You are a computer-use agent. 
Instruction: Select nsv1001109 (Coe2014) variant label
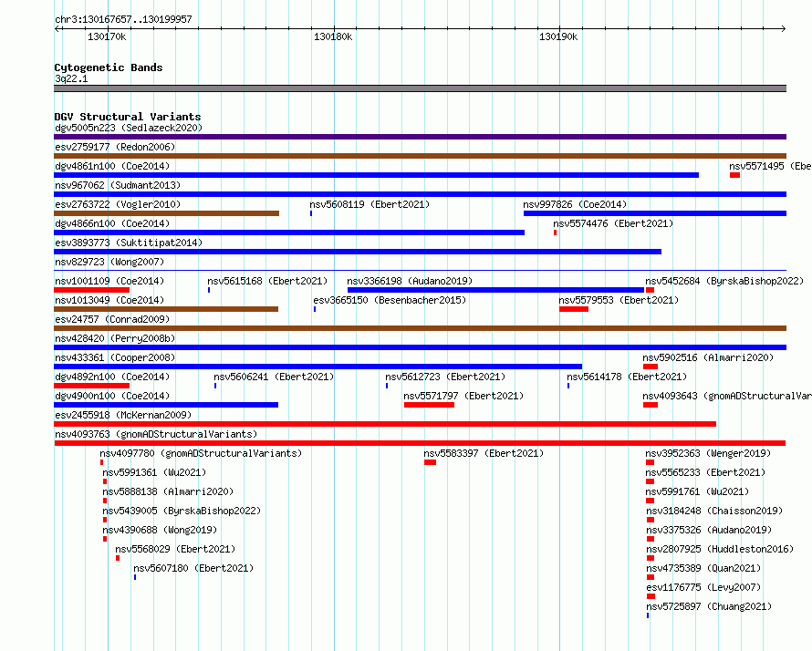[x=109, y=281]
